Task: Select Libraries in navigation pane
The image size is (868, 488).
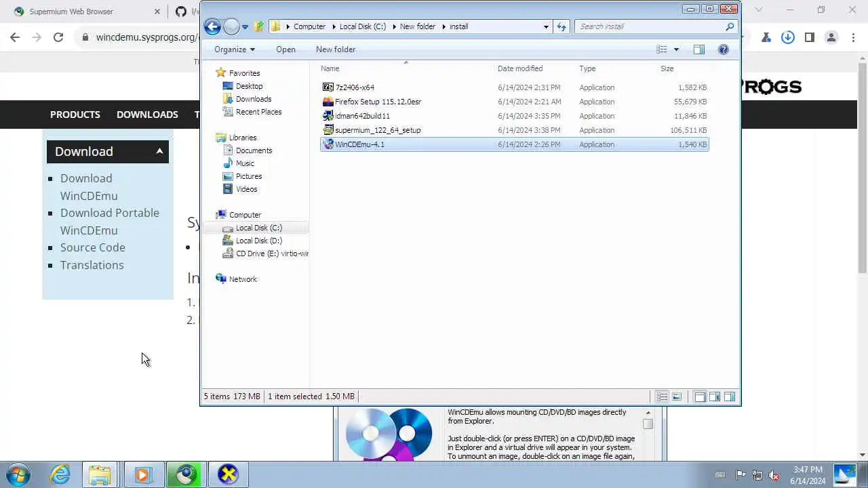Action: click(x=242, y=138)
